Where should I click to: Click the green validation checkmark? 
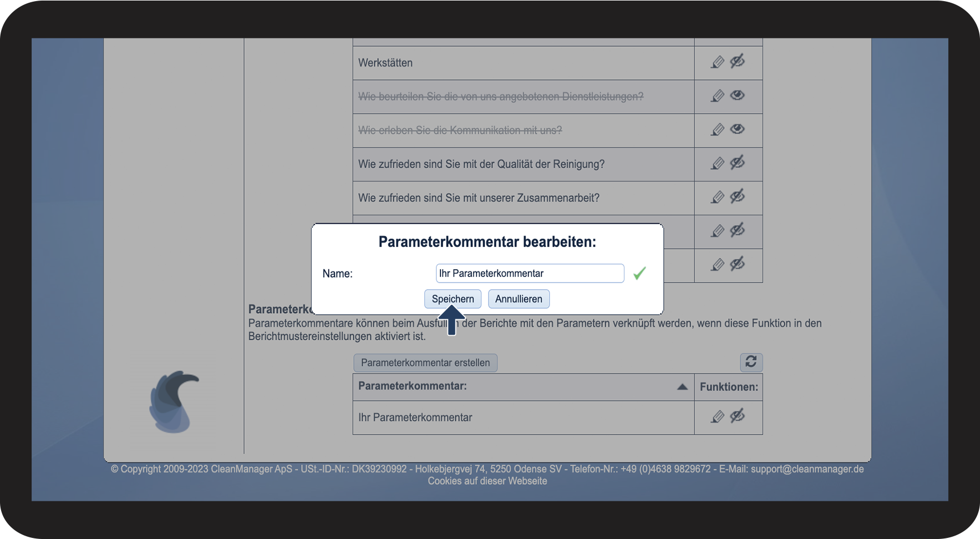(639, 273)
